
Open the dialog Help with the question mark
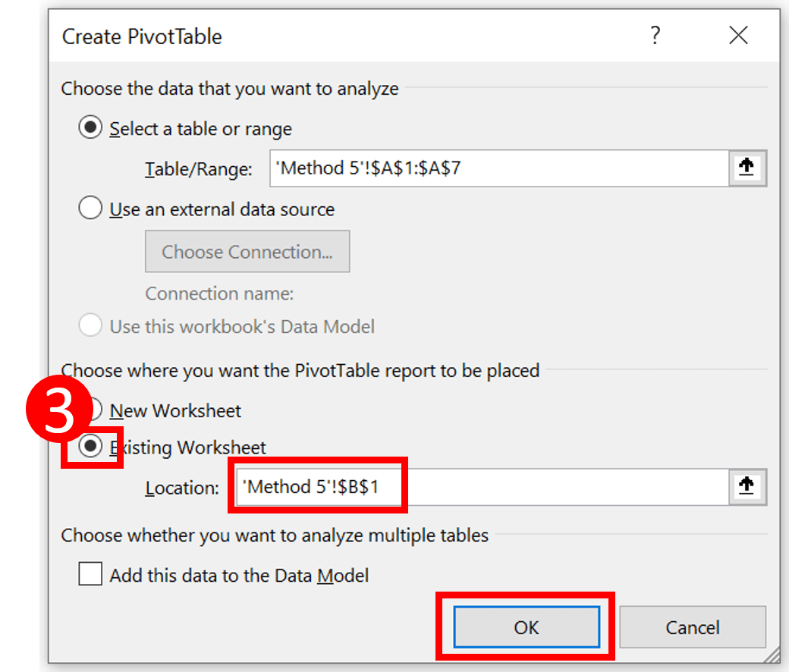[x=655, y=35]
